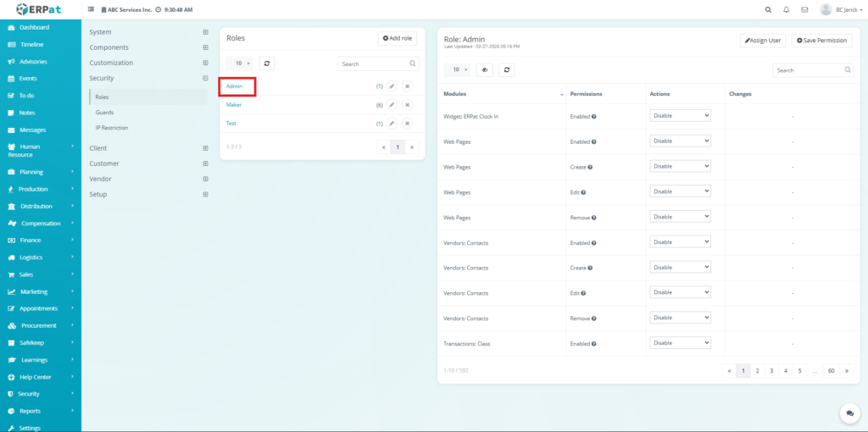Click the pencil edit icon for Admin role

pyautogui.click(x=392, y=86)
